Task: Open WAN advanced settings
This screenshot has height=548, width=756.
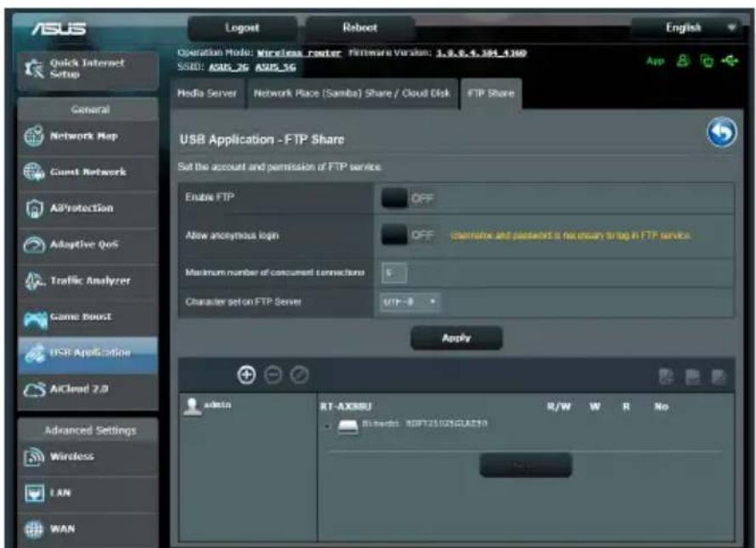Action: click(x=87, y=529)
